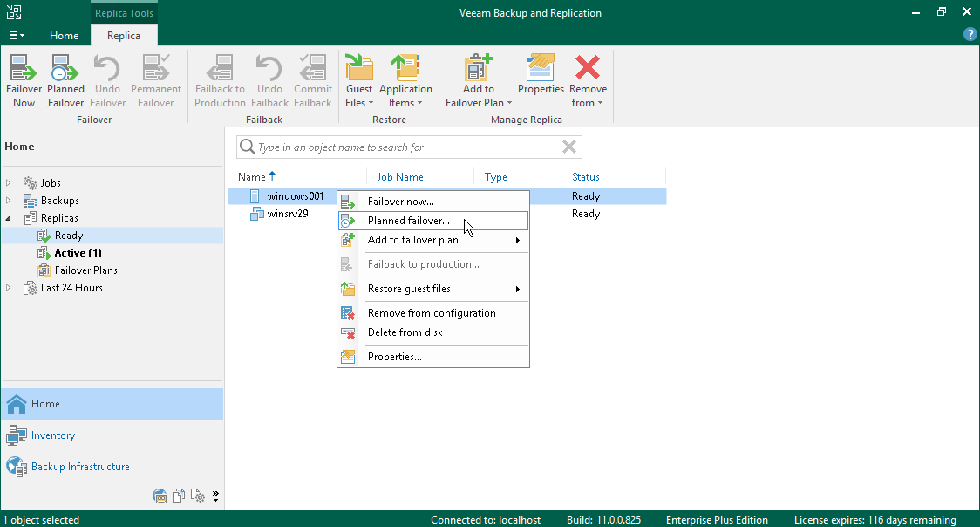Expand the Jobs tree node
This screenshot has height=527, width=980.
coord(8,183)
